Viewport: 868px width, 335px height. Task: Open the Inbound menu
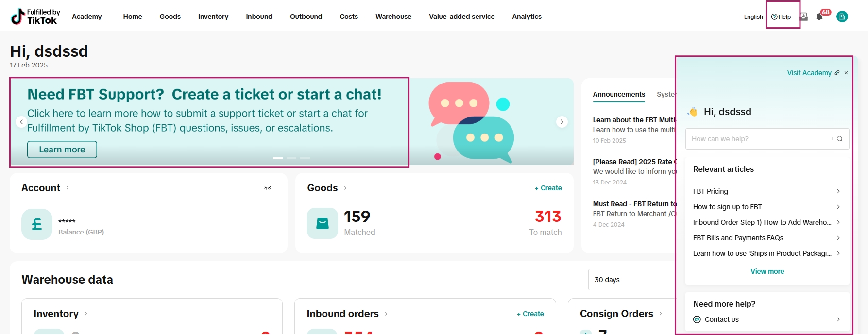[259, 17]
